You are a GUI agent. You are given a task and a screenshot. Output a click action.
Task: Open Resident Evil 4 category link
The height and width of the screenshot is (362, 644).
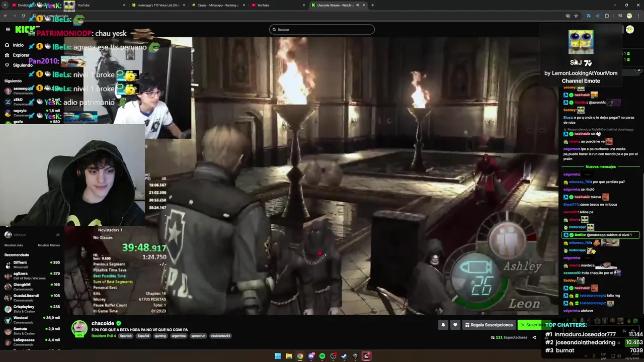tap(104, 336)
